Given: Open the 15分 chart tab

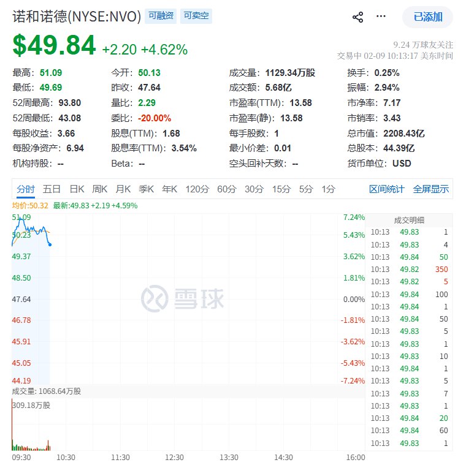Looking at the screenshot, I should pyautogui.click(x=281, y=189).
